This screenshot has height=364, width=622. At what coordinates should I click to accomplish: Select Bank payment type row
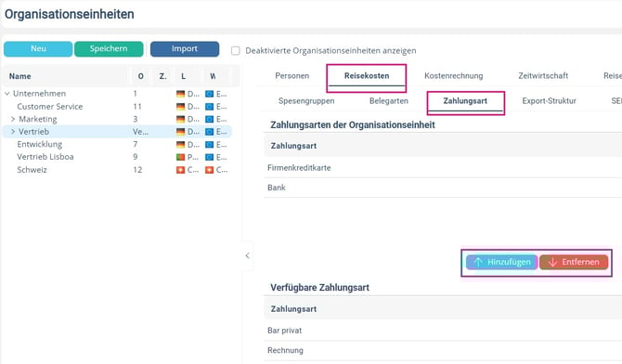[443, 188]
